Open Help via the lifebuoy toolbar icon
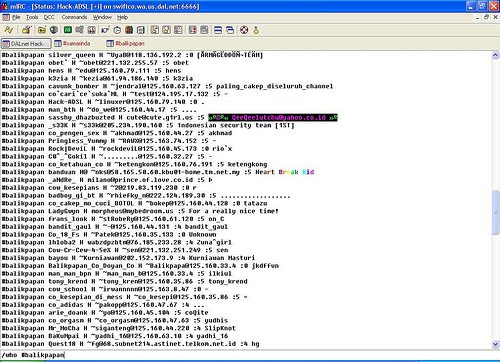500x362 pixels. [x=244, y=30]
